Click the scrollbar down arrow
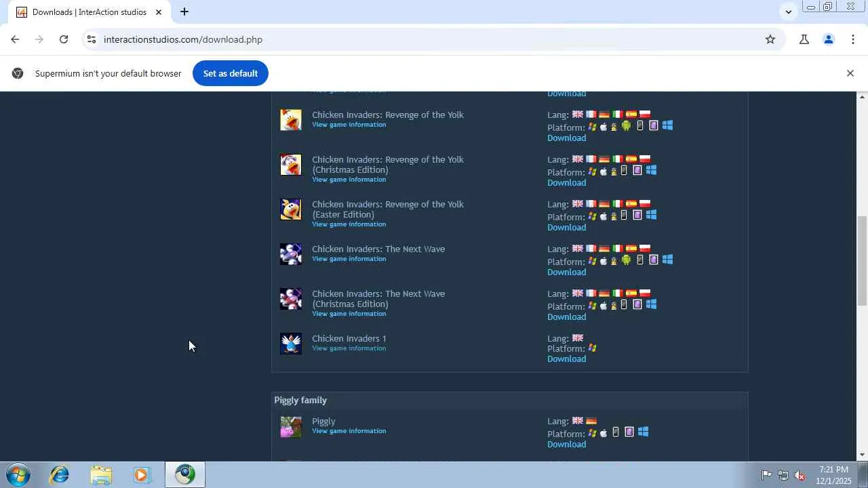The image size is (868, 488). (x=862, y=455)
